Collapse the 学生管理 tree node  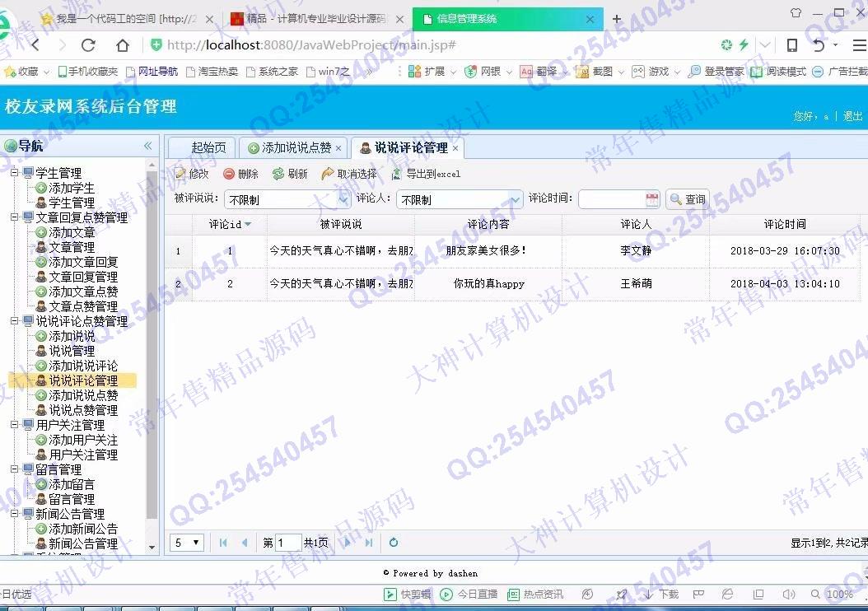click(15, 173)
